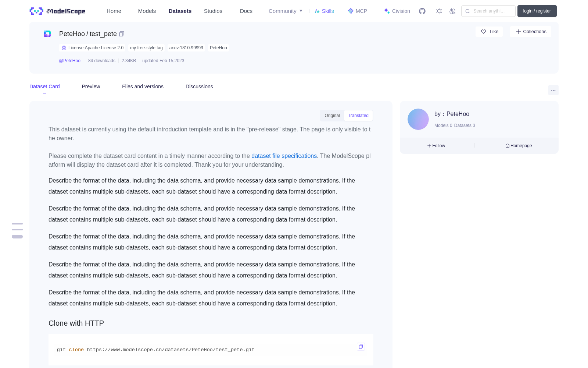This screenshot has width=588, height=368.
Task: Select the Dataset Card tab
Action: coord(44,86)
